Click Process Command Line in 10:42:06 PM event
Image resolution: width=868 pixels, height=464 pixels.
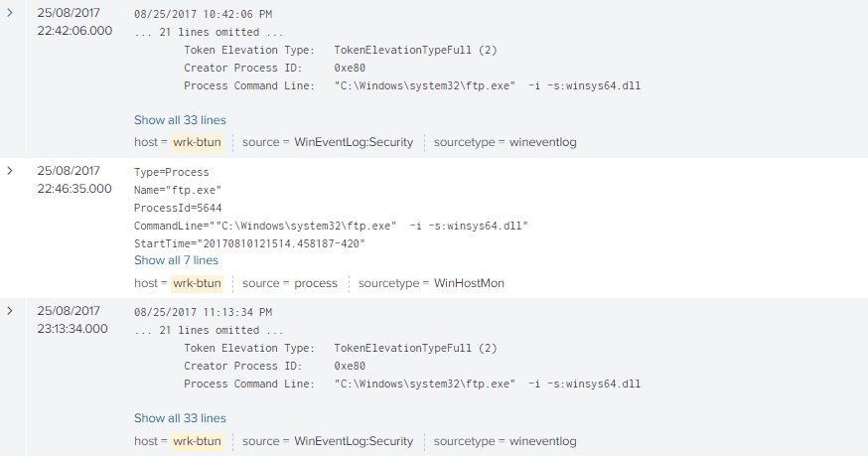click(x=412, y=85)
